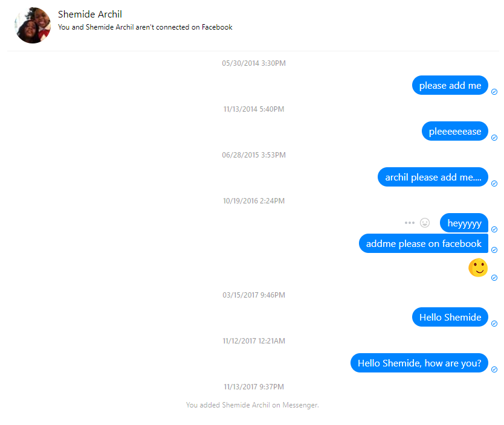Click delivery checkmark beside the smiley emoji

point(494,278)
